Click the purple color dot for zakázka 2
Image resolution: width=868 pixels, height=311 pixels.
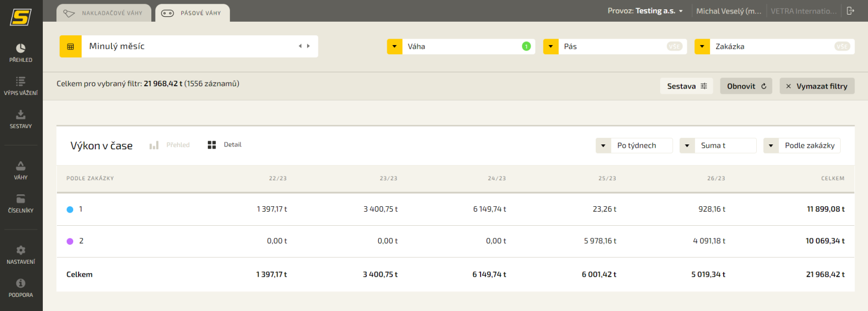[x=70, y=242]
